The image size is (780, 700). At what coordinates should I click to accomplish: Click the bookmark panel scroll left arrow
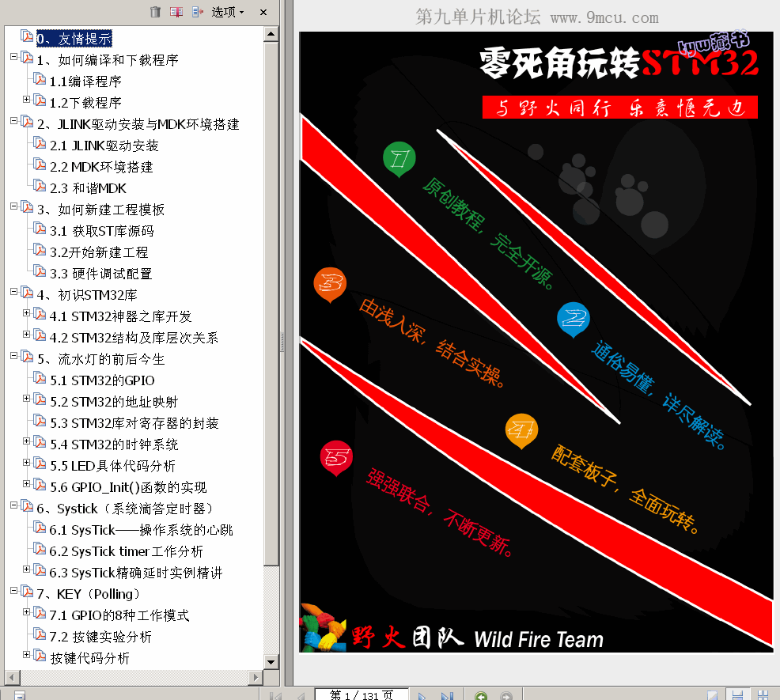[x=13, y=676]
